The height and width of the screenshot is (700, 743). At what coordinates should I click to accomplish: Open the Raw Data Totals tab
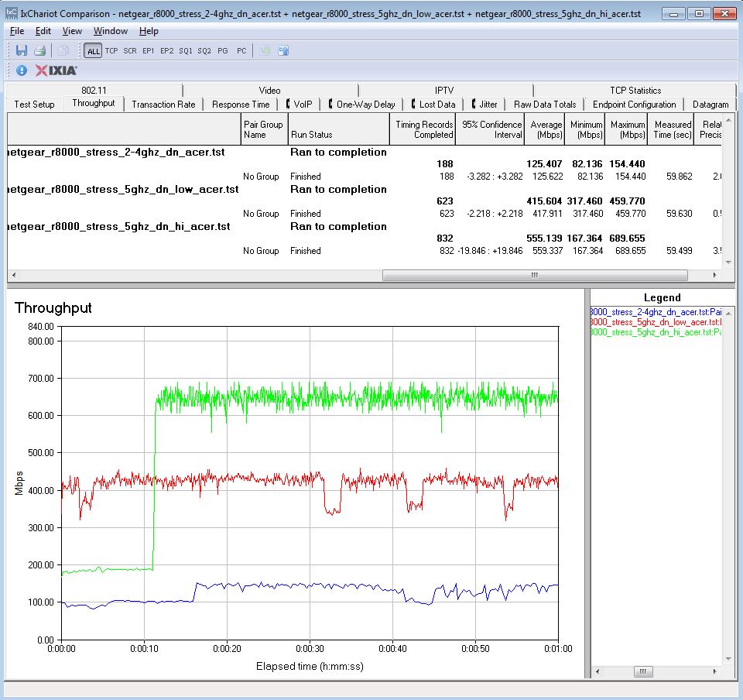[x=544, y=105]
